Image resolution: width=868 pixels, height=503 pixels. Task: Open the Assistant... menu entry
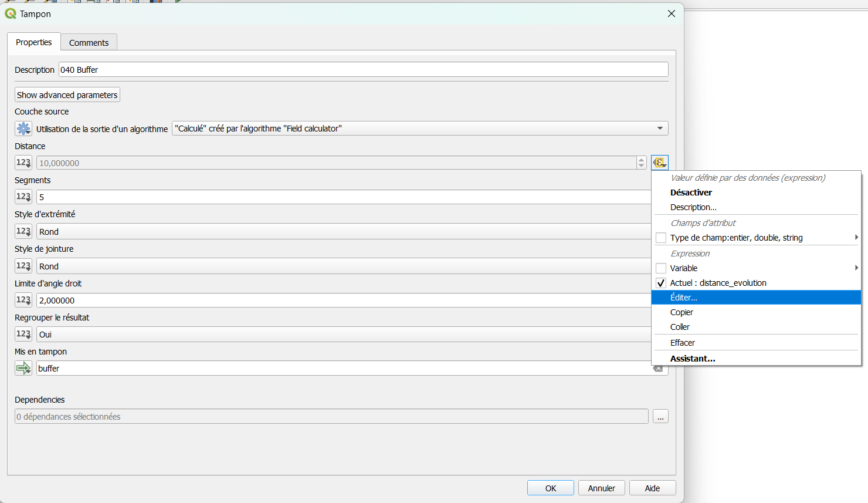(756, 359)
